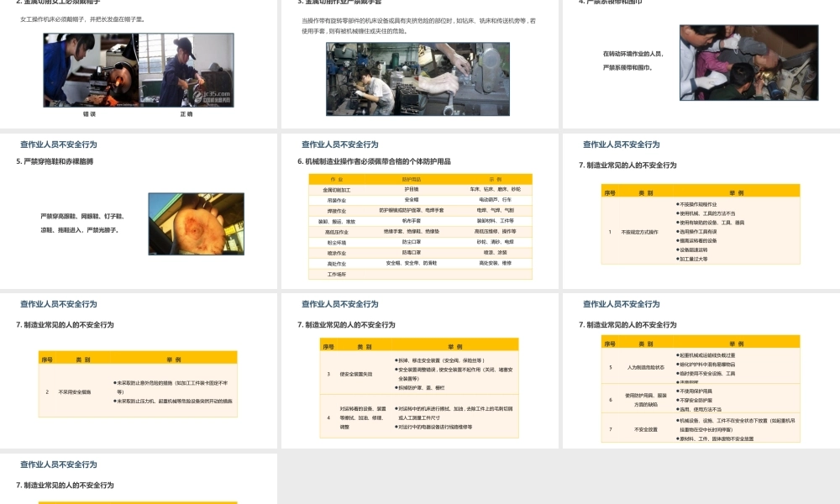The image size is (840, 504).
Task: Click table cell '电焊、气焊、气割'
Action: pos(495,211)
